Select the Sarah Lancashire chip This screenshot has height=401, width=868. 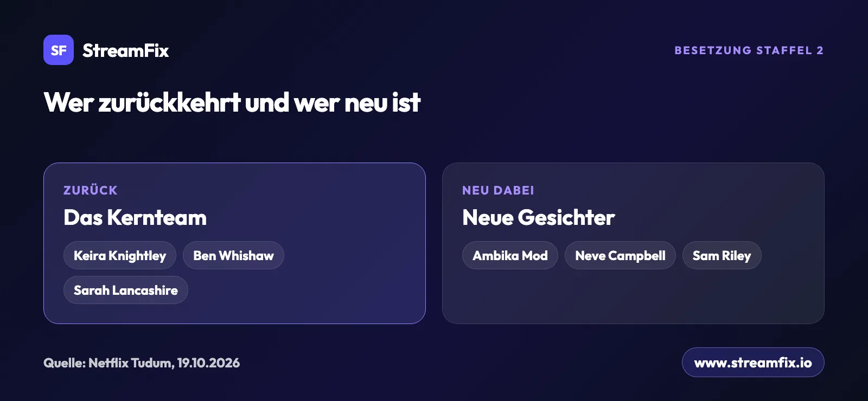point(126,290)
